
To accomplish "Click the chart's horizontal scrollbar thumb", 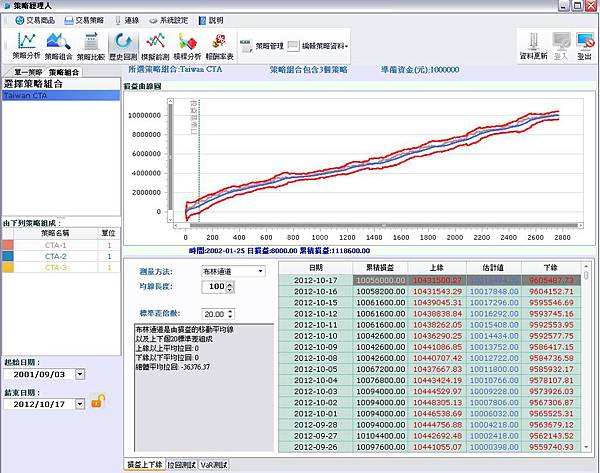I will point(384,225).
